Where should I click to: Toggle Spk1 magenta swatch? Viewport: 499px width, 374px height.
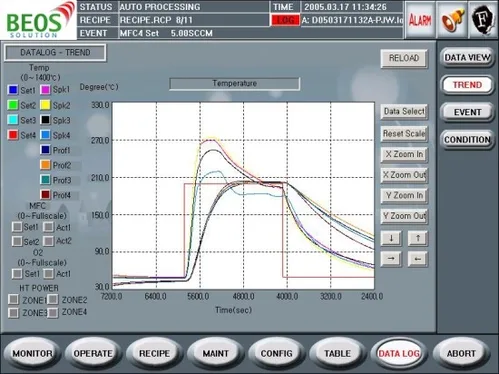45,90
